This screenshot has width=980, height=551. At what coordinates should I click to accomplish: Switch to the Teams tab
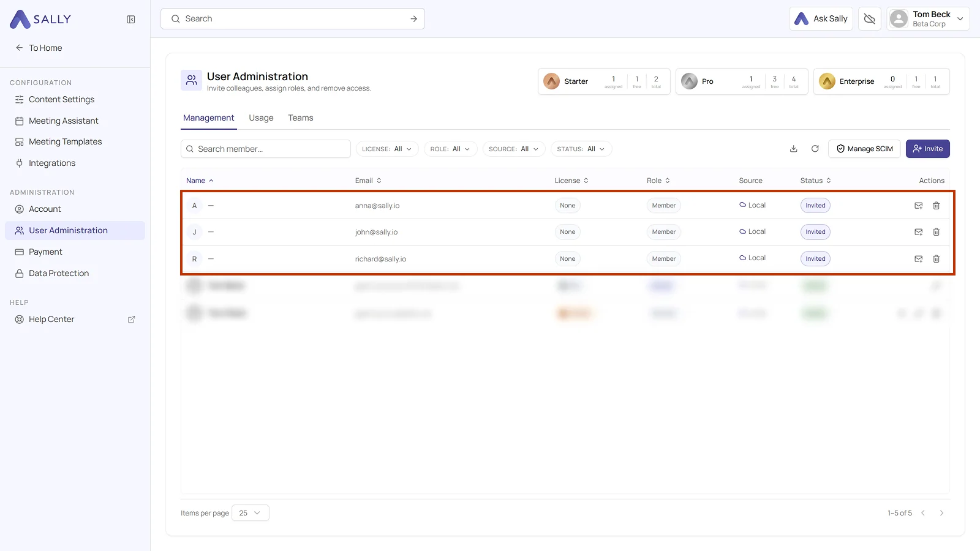click(301, 118)
